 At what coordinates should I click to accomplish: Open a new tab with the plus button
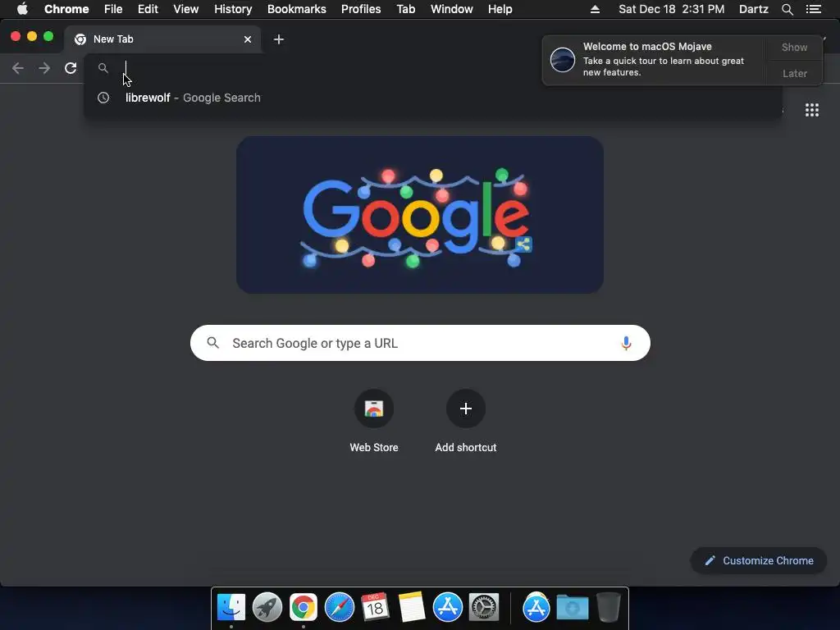click(279, 39)
